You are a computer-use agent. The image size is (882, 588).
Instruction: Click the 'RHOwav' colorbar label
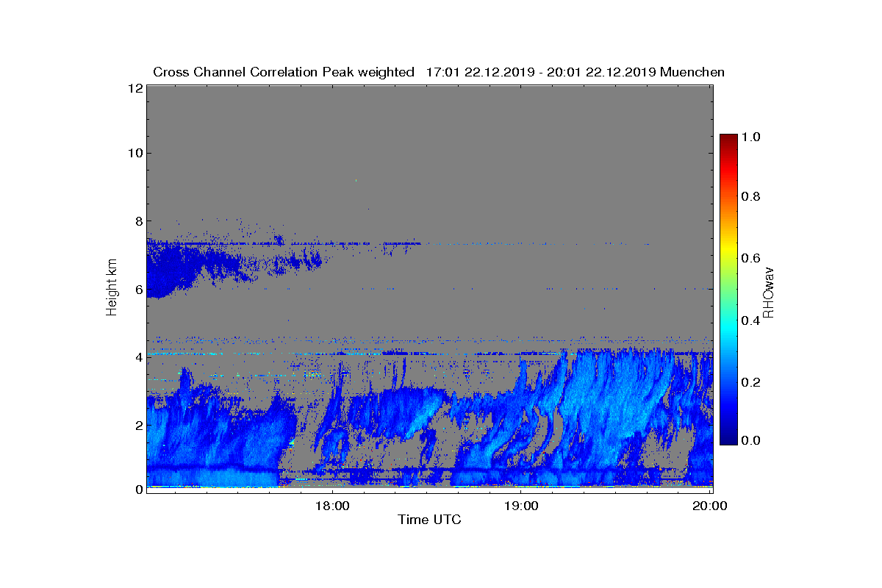pyautogui.click(x=768, y=292)
